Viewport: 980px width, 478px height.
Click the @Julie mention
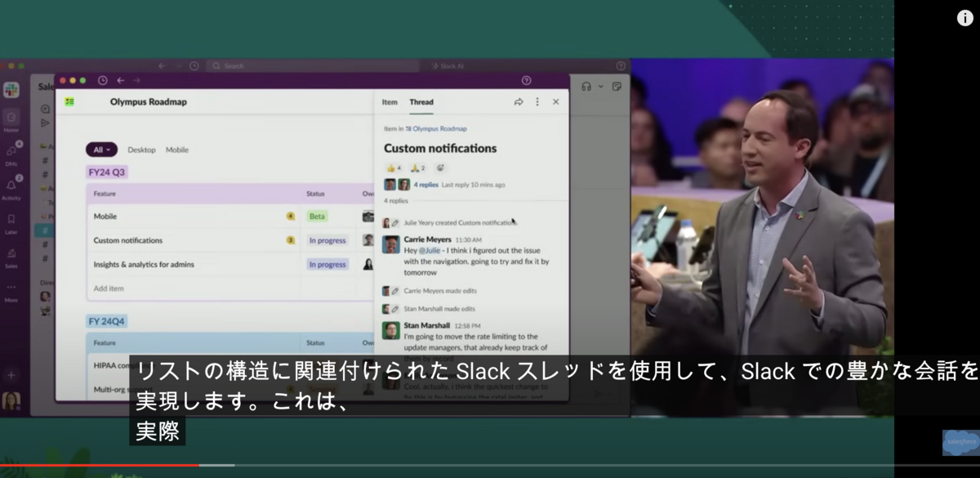tap(429, 250)
